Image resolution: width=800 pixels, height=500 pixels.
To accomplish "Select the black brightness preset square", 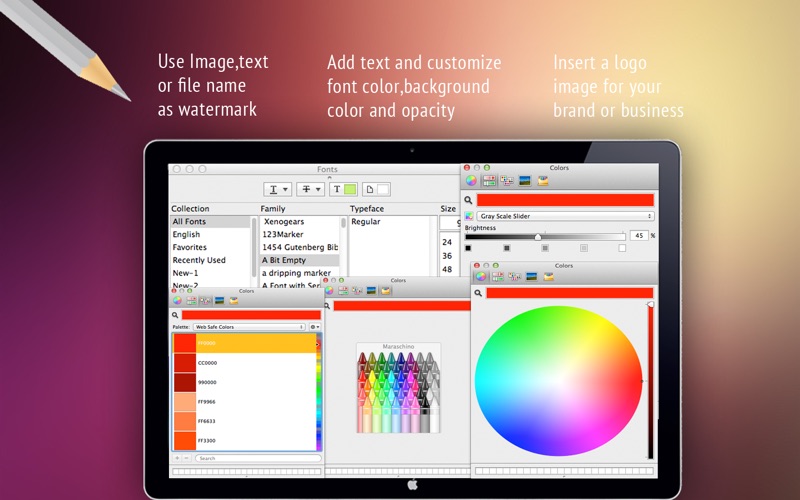I will (x=468, y=248).
